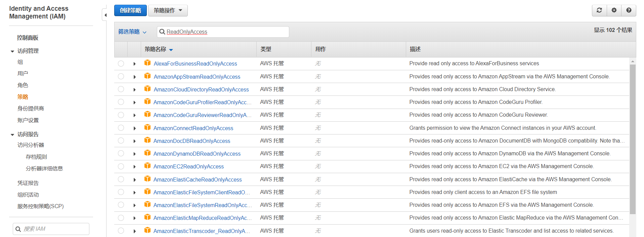Screen dimensions: 644x237
Task: Collapse the sidebar with the left arrow
Action: 105,15
